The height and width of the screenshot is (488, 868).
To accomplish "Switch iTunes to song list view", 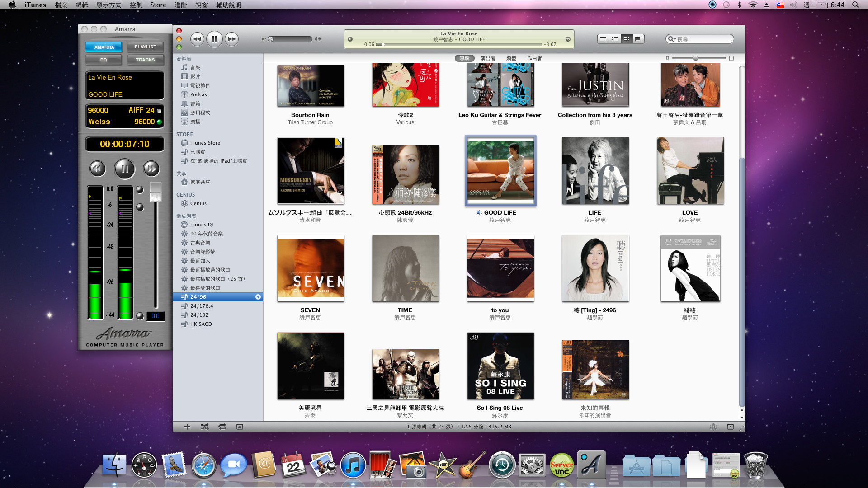I will 603,39.
